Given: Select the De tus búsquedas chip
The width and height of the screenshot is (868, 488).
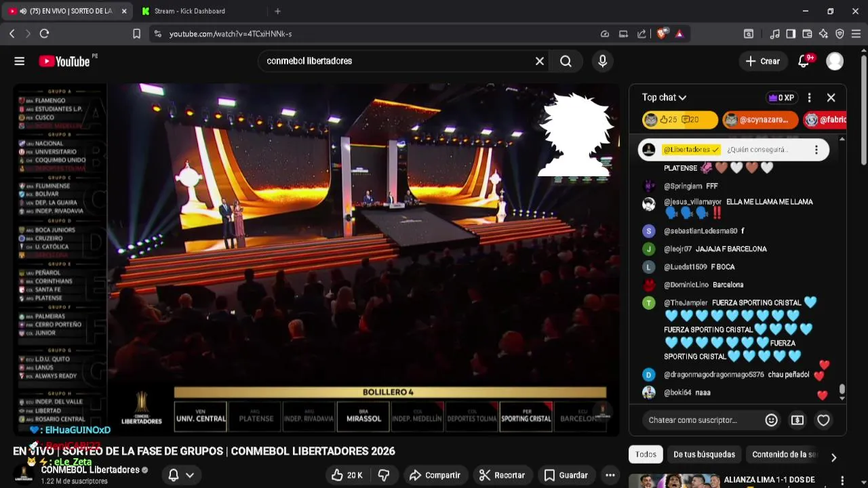Looking at the screenshot, I should [704, 455].
